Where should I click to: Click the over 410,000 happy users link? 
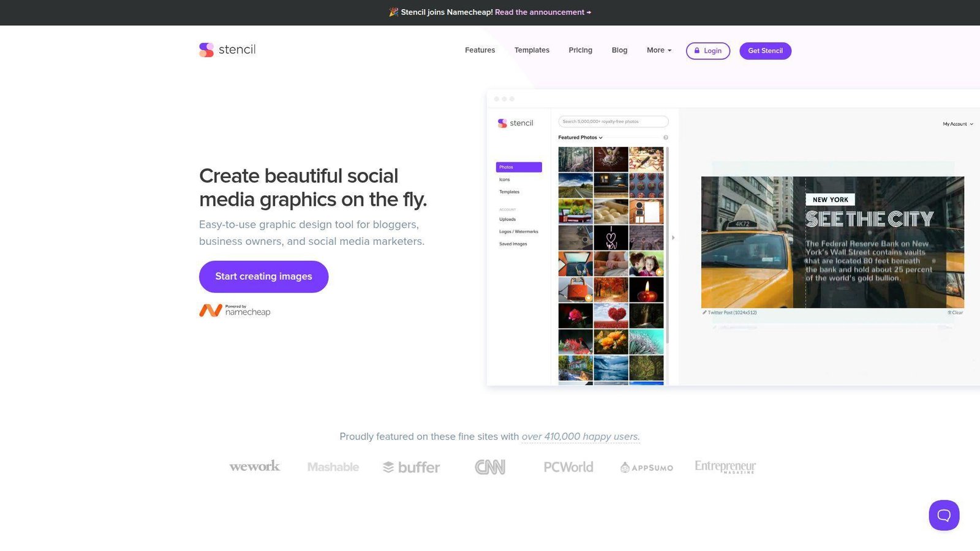point(581,437)
